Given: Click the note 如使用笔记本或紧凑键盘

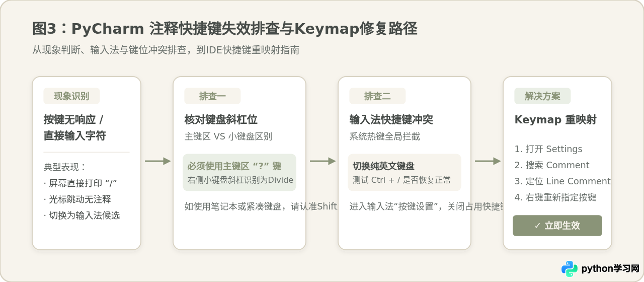Looking at the screenshot, I should (x=261, y=206).
